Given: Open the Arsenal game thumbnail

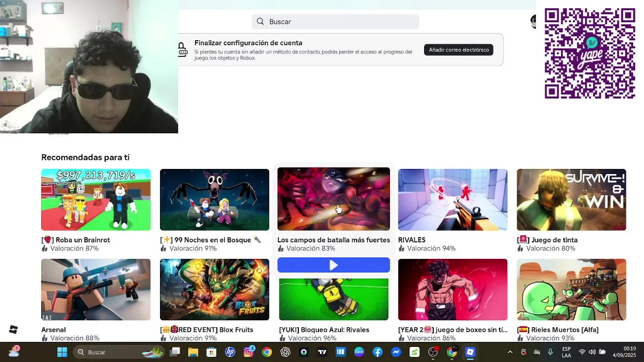Looking at the screenshot, I should [x=96, y=290].
